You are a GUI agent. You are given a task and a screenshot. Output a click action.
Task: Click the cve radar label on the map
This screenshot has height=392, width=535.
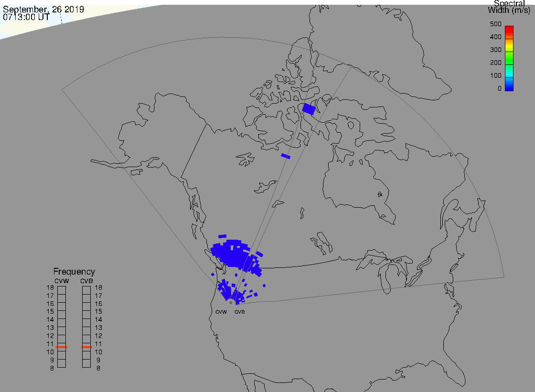239,312
